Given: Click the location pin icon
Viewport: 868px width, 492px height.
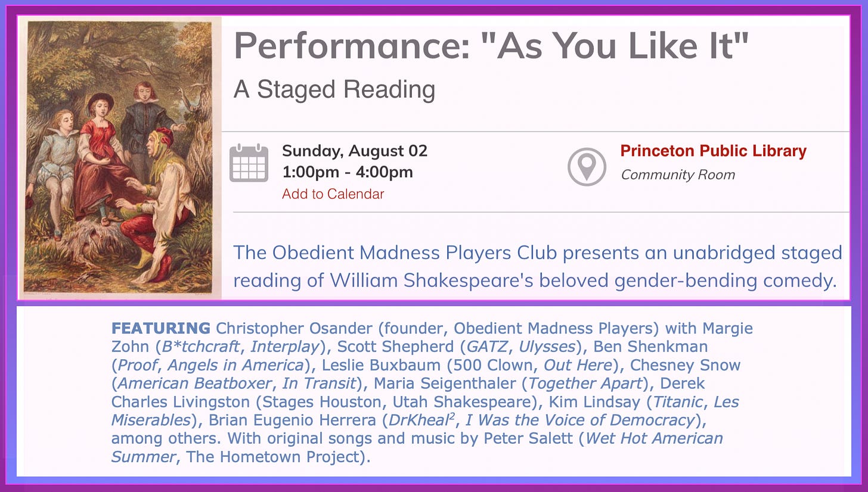Looking at the screenshot, I should (x=586, y=167).
